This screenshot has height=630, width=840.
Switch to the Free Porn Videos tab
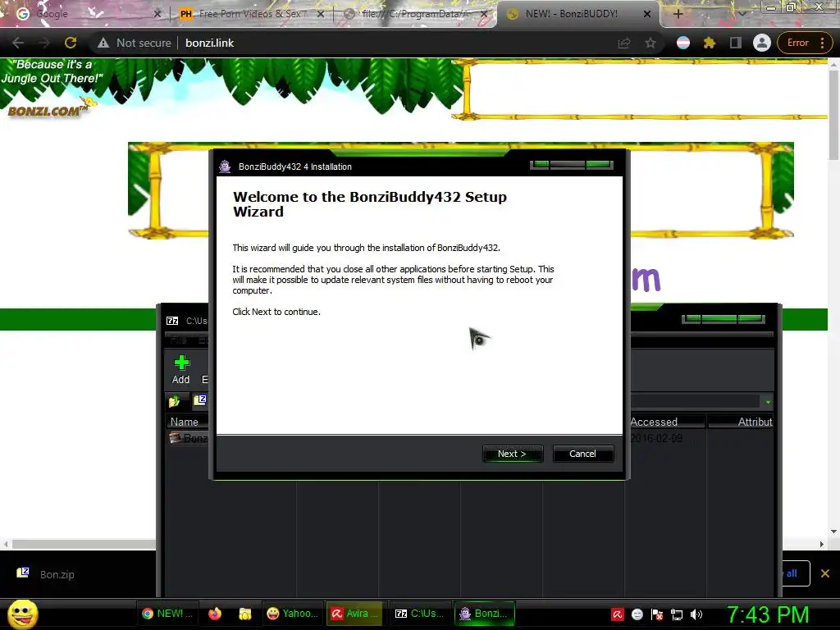(x=252, y=14)
